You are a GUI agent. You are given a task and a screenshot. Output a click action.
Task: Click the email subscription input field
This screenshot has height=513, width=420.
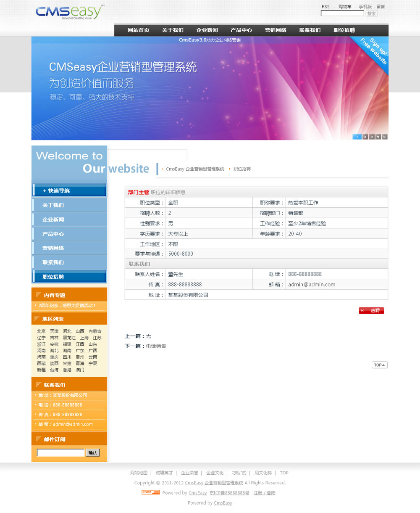pyautogui.click(x=60, y=452)
